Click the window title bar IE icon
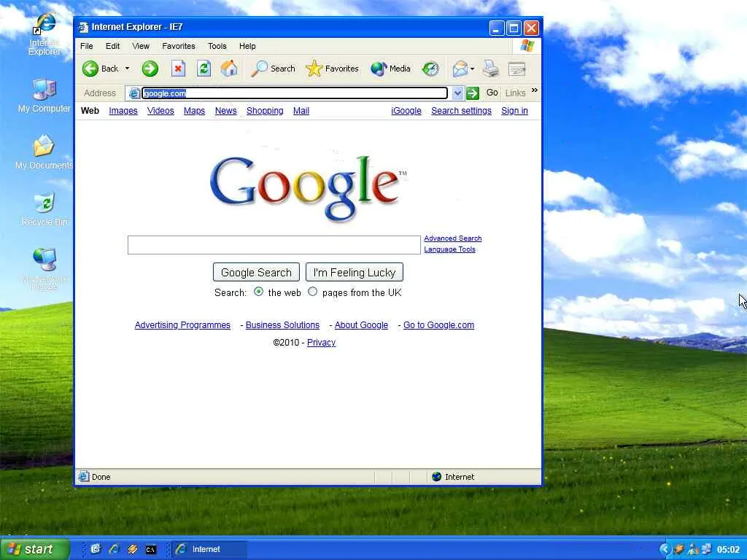747x560 pixels. click(83, 27)
